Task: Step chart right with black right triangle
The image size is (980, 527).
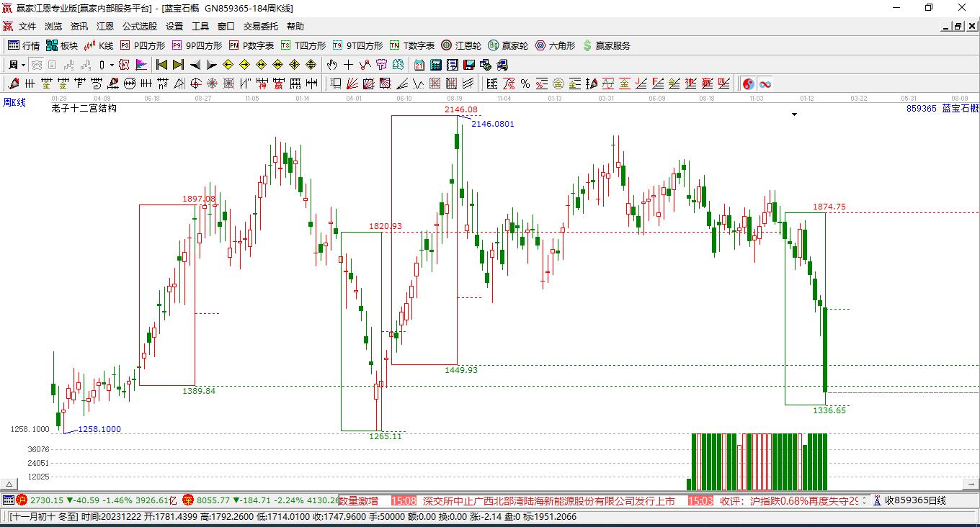Action: (x=211, y=65)
